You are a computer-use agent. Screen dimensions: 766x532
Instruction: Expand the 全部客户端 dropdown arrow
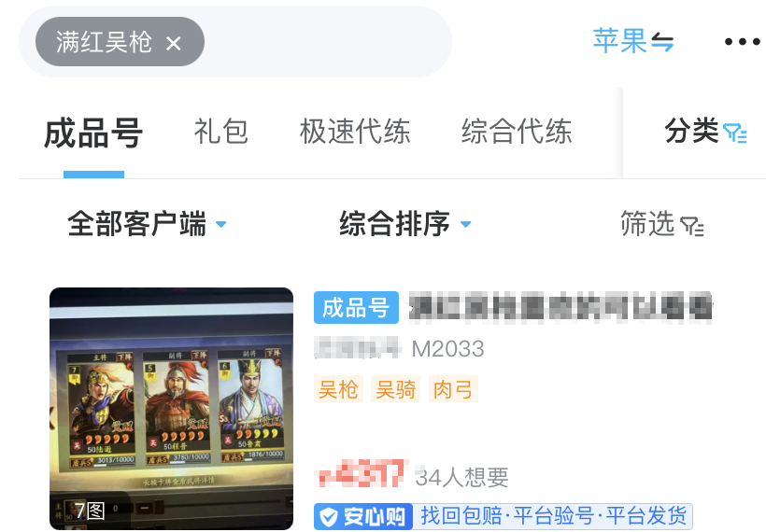[x=220, y=225]
